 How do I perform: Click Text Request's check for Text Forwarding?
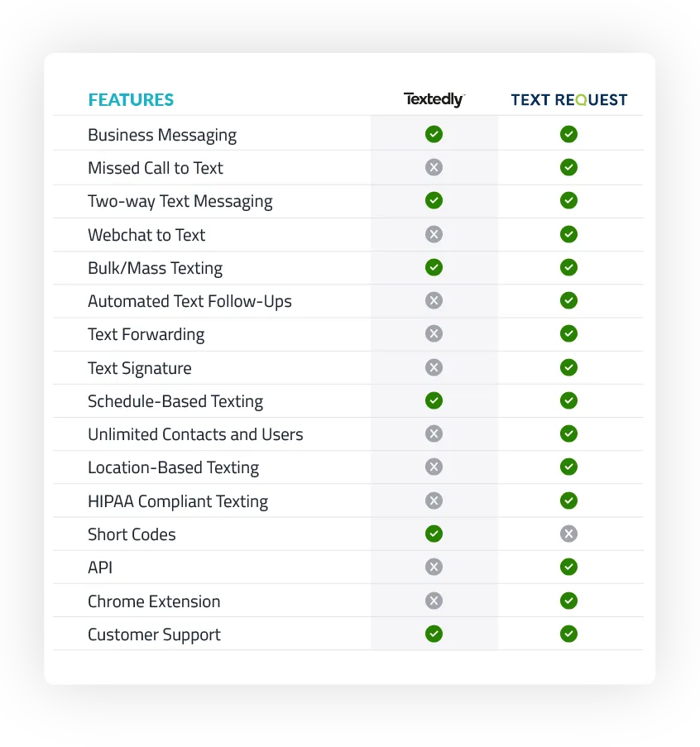pos(568,333)
